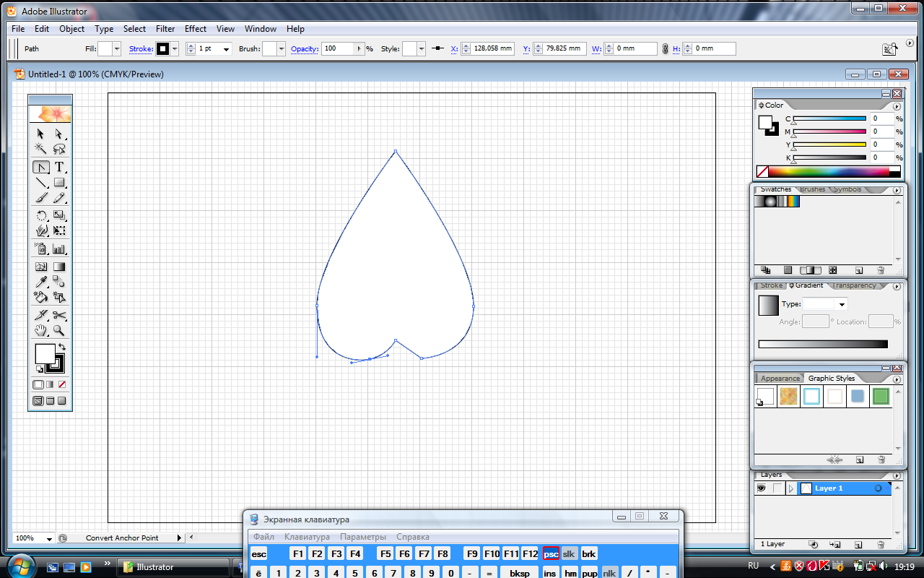This screenshot has width=924, height=578.
Task: Open the Object menu
Action: [x=72, y=29]
